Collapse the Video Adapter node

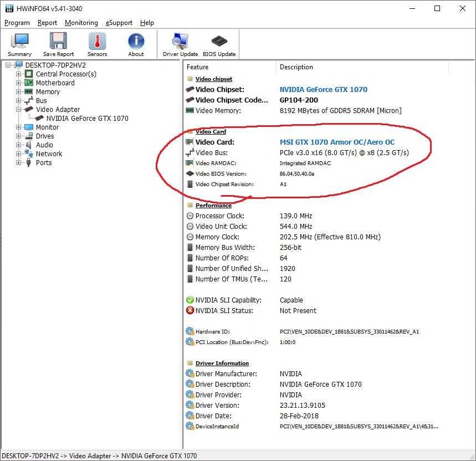coord(18,109)
